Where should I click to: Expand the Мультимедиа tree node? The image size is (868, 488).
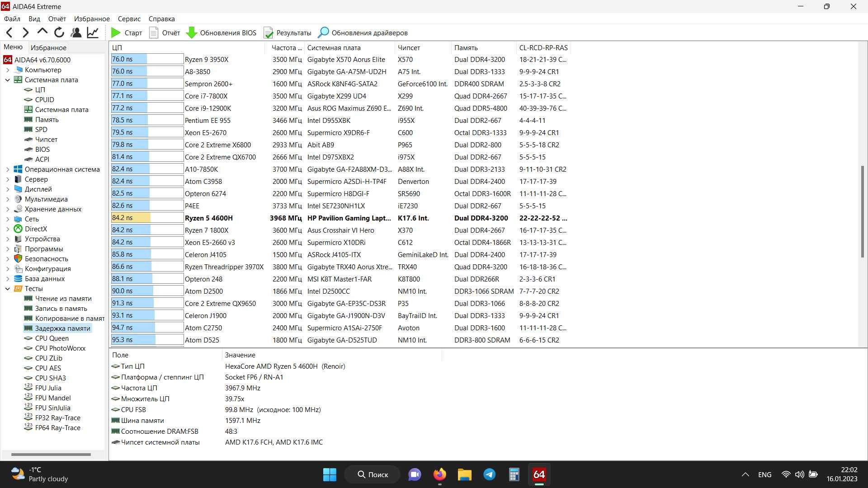pos(8,199)
